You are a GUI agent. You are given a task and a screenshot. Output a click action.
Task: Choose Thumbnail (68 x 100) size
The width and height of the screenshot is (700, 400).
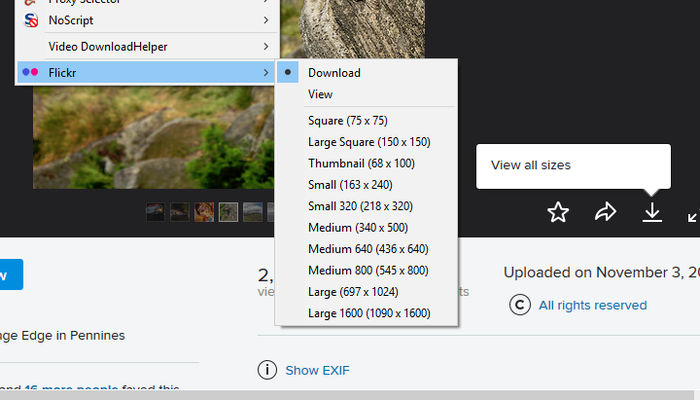pos(366,163)
